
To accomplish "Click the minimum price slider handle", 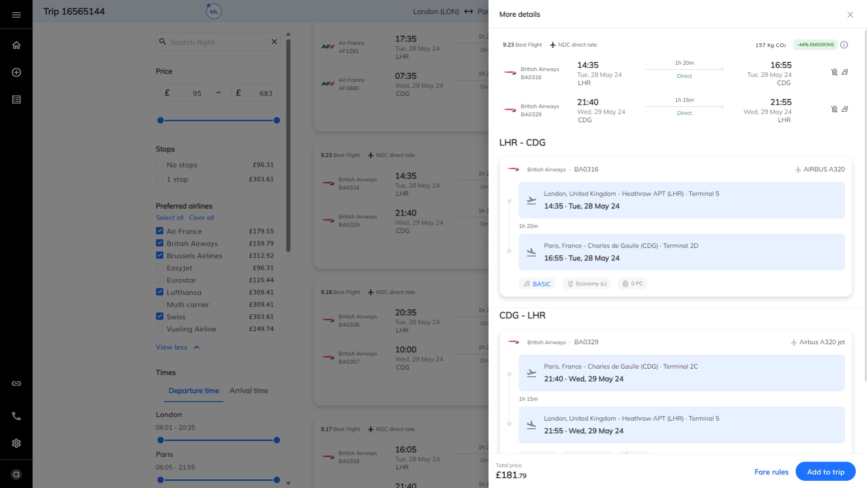I will (x=160, y=120).
